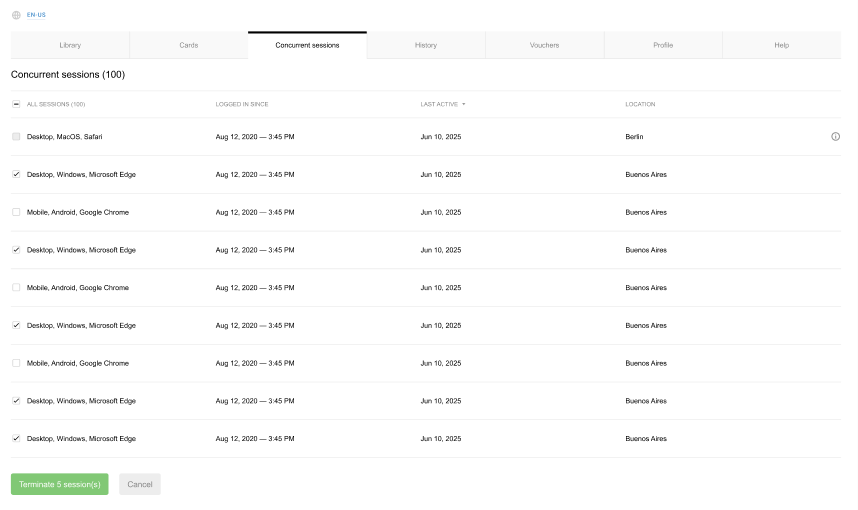Image resolution: width=858 pixels, height=510 pixels.
Task: Select the disabled Desktop, MacOS, Safari checkbox
Action: (x=16, y=137)
